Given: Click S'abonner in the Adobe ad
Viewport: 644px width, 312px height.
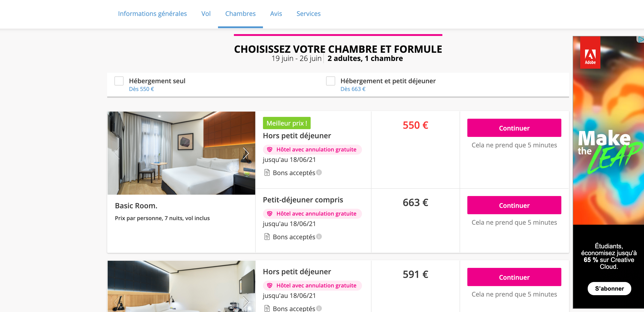Looking at the screenshot, I should coord(609,288).
